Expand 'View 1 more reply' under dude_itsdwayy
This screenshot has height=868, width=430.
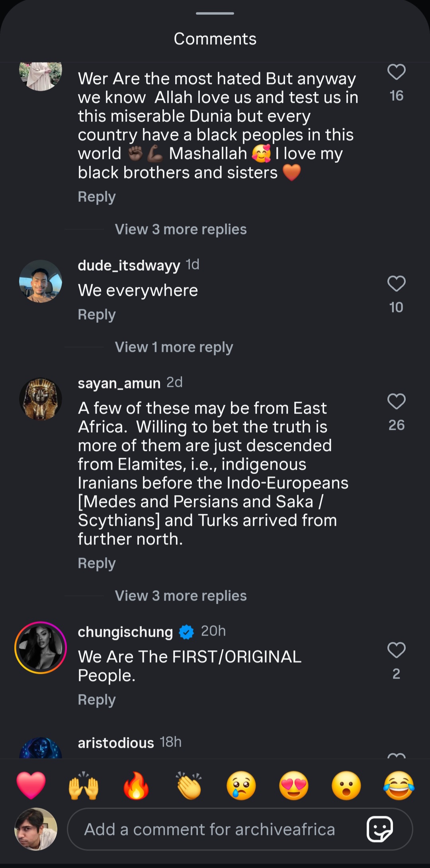tap(174, 347)
